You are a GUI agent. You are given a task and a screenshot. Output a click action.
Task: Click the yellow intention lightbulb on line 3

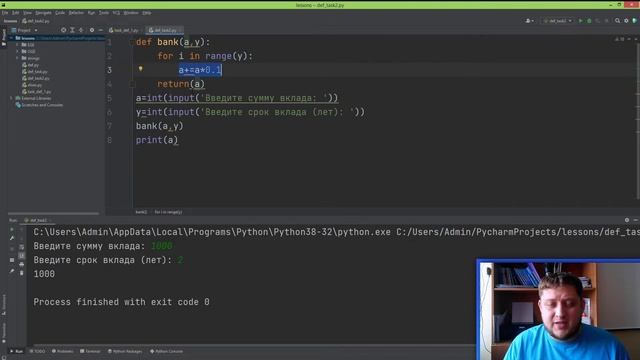pyautogui.click(x=140, y=69)
